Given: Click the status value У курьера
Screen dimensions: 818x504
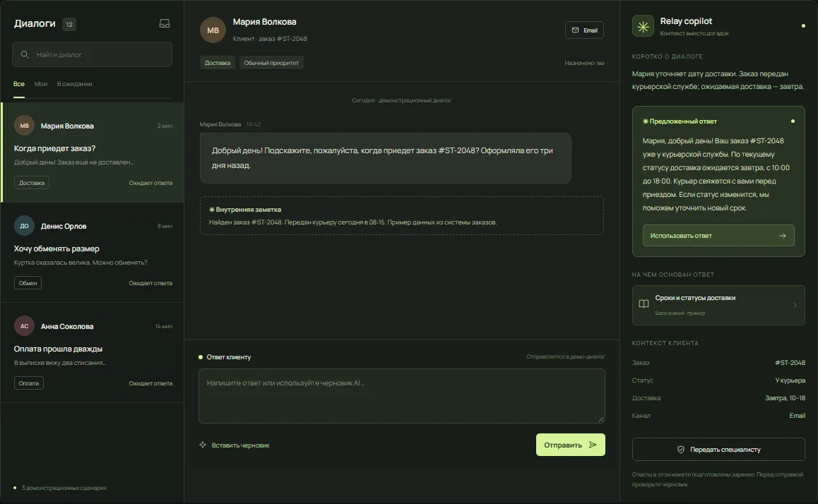Looking at the screenshot, I should pos(790,380).
